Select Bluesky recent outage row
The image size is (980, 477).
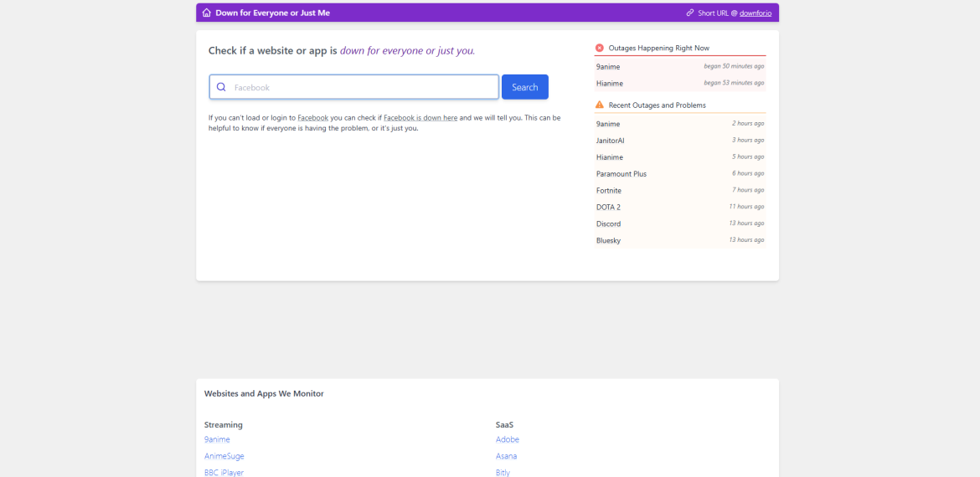point(680,240)
